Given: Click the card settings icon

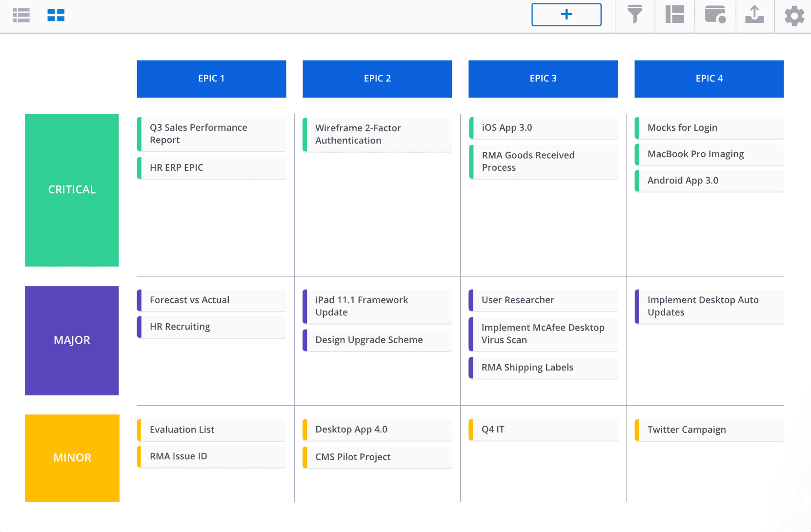Looking at the screenshot, I should 715,15.
